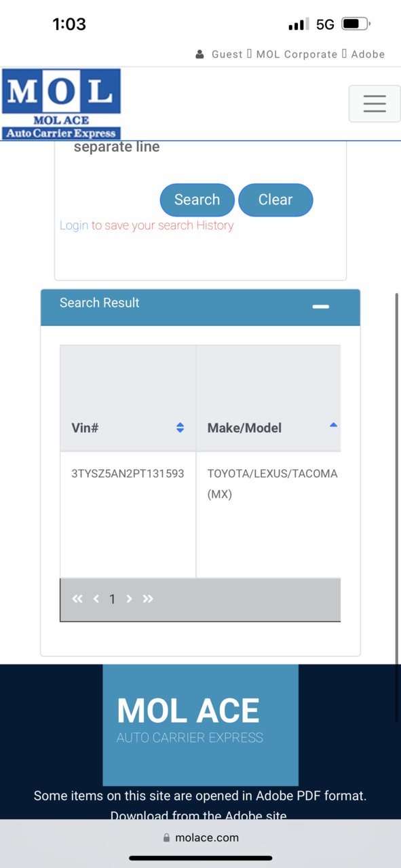Go to next results page

point(129,599)
